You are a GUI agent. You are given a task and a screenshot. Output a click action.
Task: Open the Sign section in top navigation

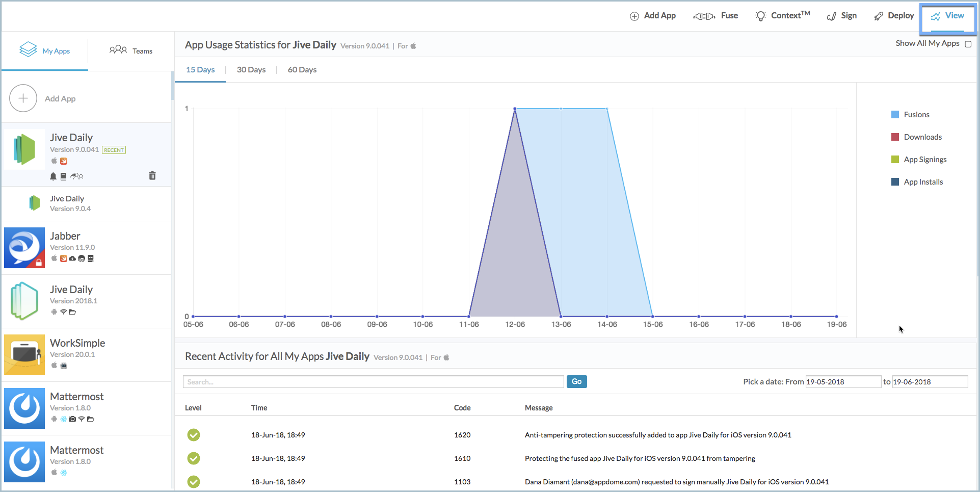point(841,16)
